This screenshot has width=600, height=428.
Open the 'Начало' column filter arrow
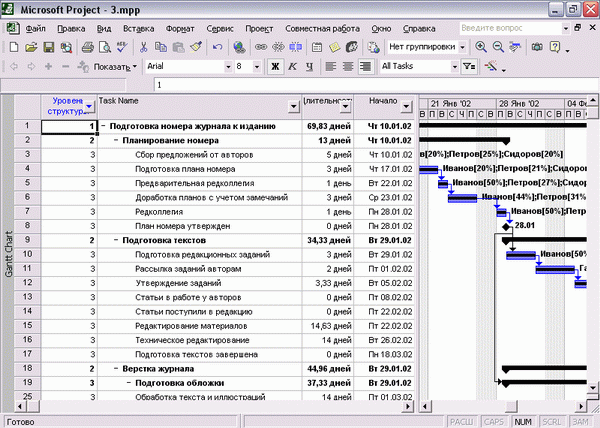406,106
